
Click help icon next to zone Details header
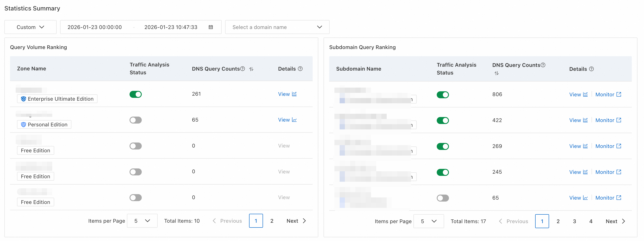tap(300, 69)
